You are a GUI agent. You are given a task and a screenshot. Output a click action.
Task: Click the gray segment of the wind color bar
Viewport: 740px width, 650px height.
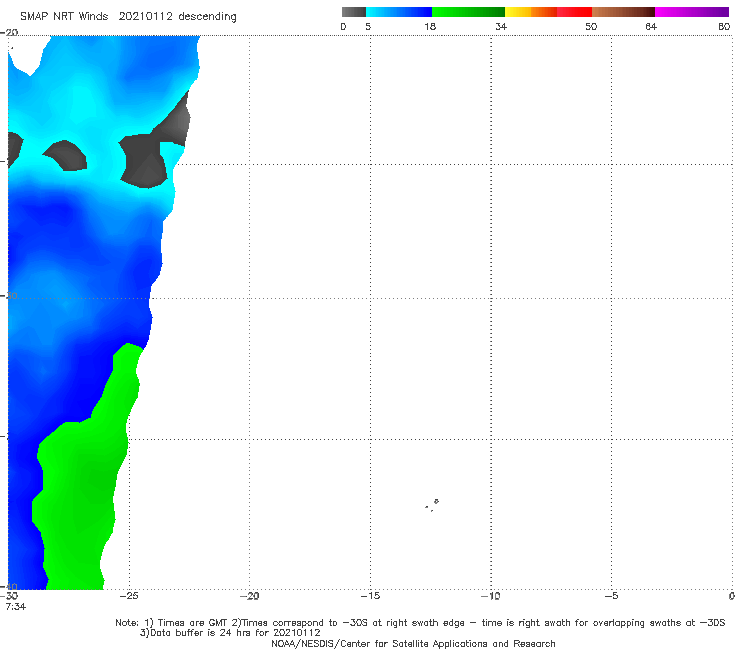pyautogui.click(x=353, y=12)
